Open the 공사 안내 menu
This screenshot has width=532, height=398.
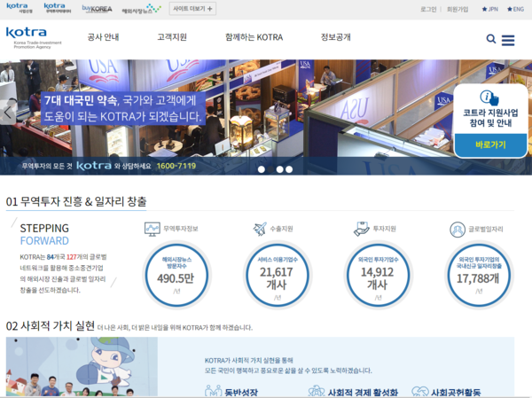[x=103, y=37]
